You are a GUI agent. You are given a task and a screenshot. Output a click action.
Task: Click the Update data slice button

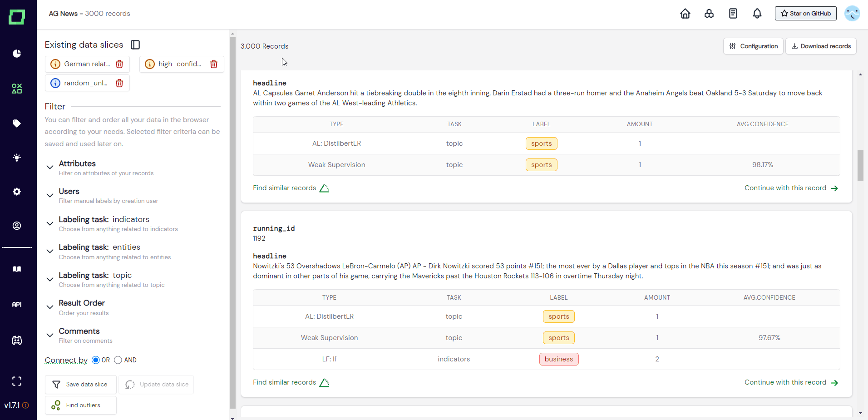pyautogui.click(x=156, y=385)
